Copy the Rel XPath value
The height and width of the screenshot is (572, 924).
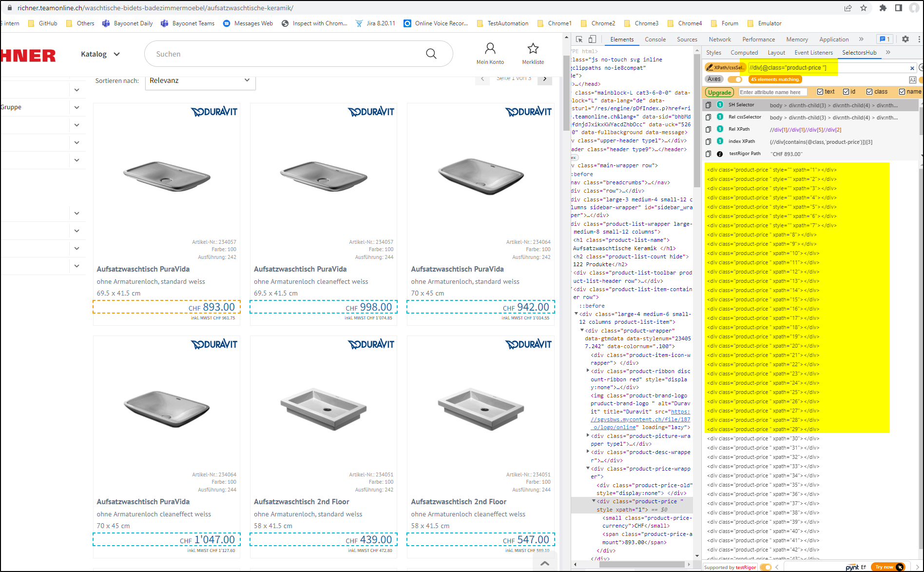[708, 129]
